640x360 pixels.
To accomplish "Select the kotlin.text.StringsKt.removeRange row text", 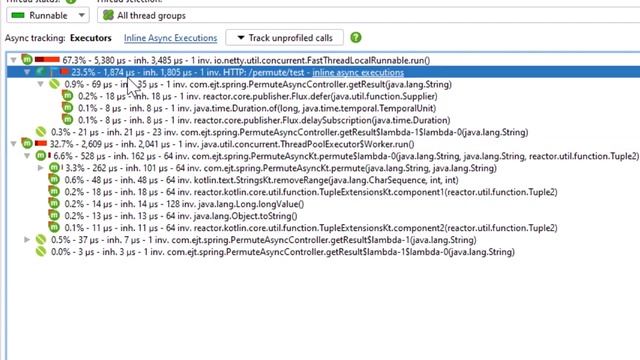I will 261,180.
